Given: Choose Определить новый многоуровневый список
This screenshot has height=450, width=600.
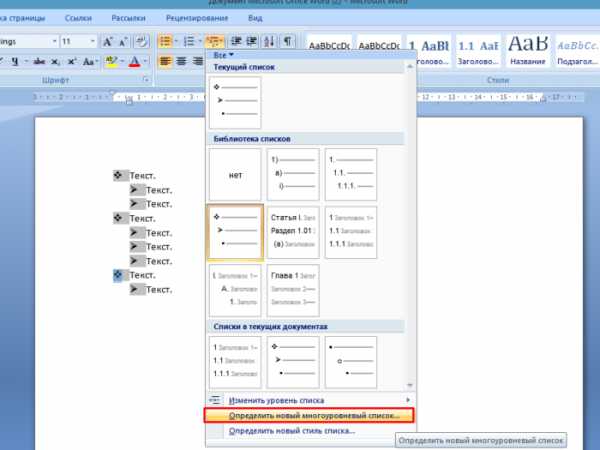Looking at the screenshot, I should pyautogui.click(x=309, y=416).
